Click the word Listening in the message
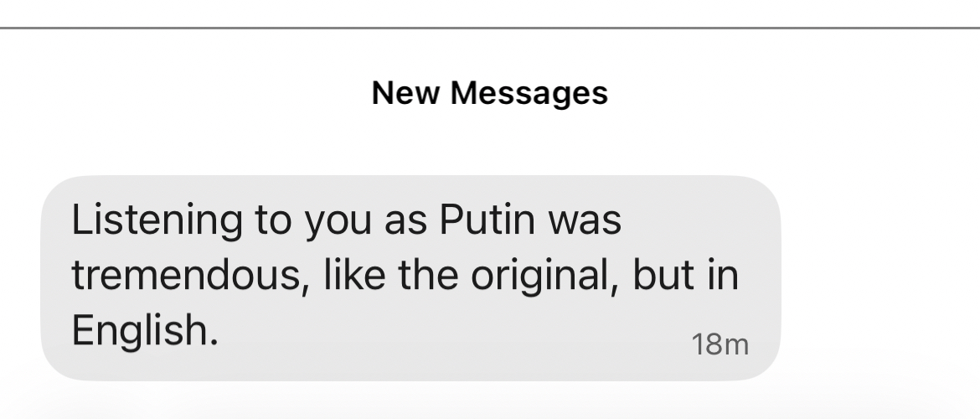Image resolution: width=980 pixels, height=419 pixels. pyautogui.click(x=152, y=220)
